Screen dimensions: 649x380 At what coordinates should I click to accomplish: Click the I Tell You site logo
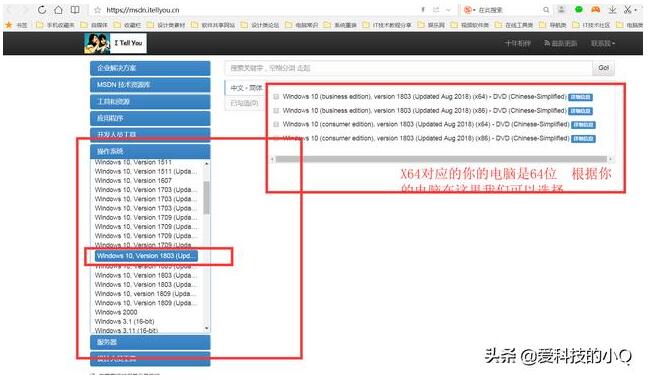click(x=115, y=43)
